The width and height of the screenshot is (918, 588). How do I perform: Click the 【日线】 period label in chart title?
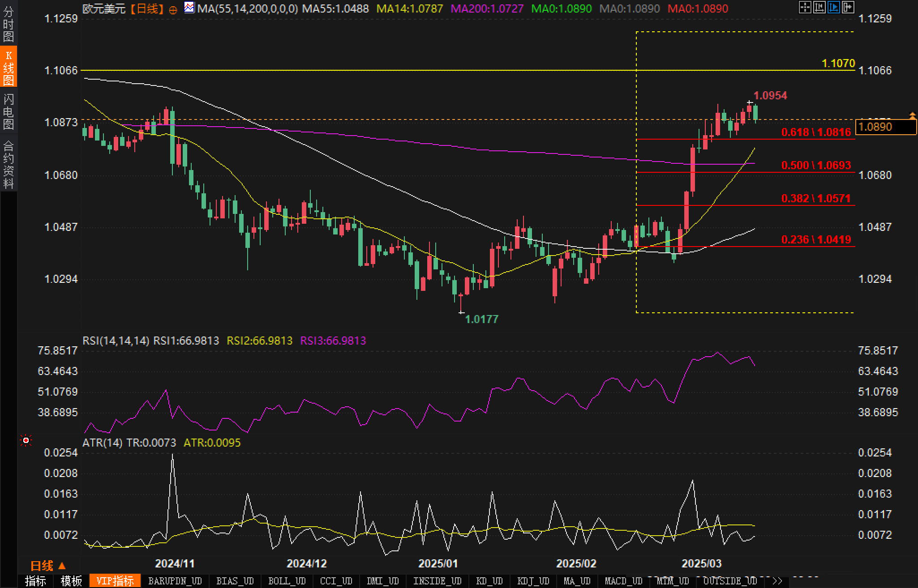click(x=146, y=9)
